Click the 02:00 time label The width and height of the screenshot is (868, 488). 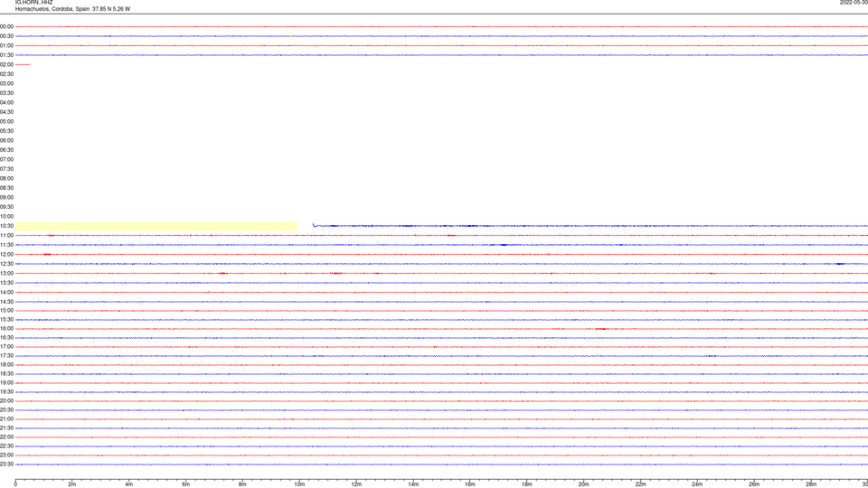coord(6,65)
